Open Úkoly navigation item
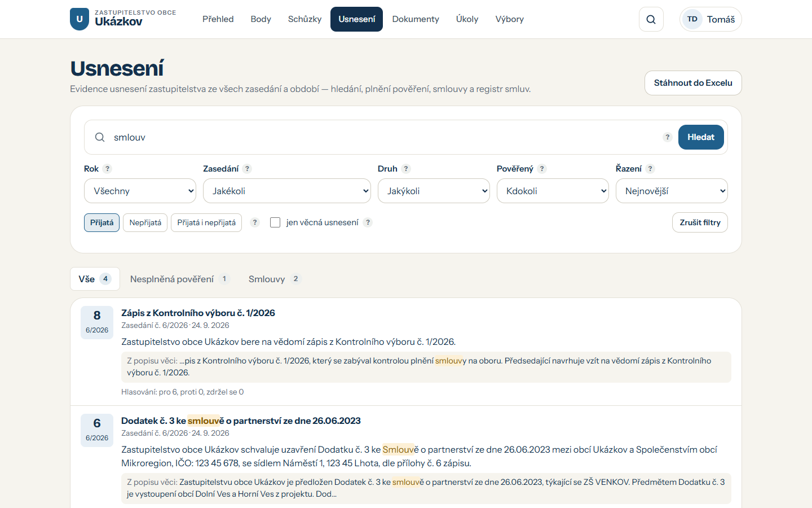Viewport: 812px width, 508px height. point(467,19)
